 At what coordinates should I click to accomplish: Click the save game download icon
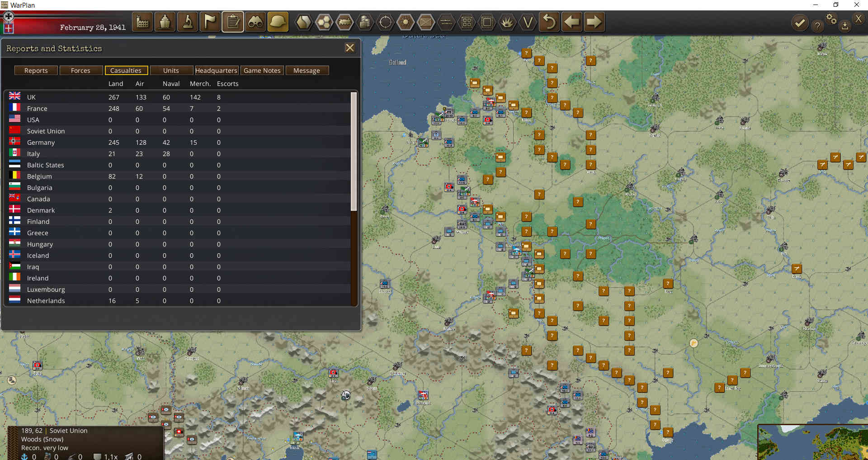point(844,26)
